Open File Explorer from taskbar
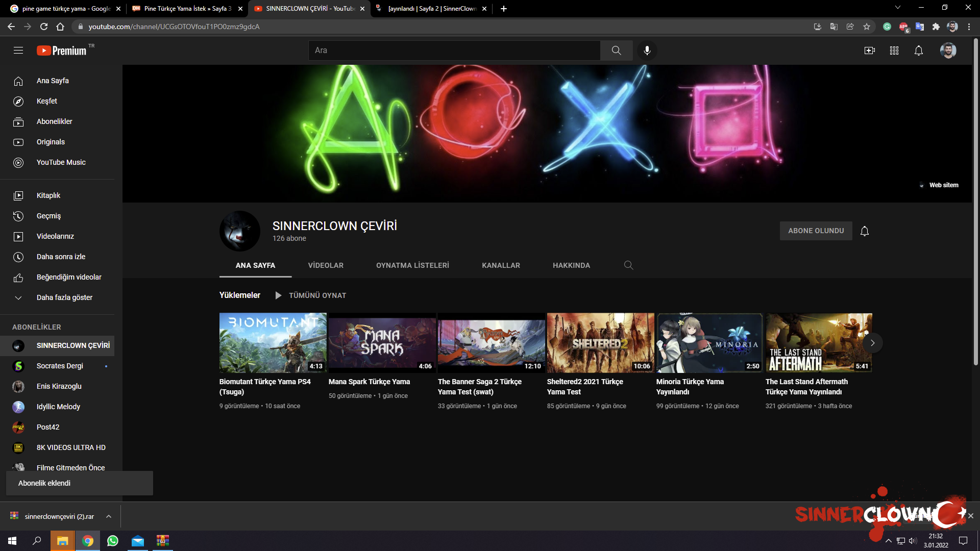This screenshot has width=980, height=551. [62, 541]
